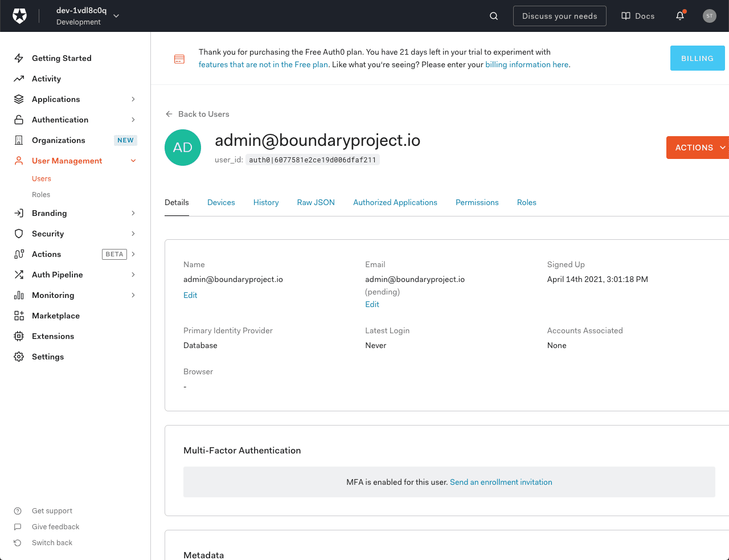Screen dimensions: 729x560
Task: Click the Branding sign-in arrow icon
Action: [19, 213]
